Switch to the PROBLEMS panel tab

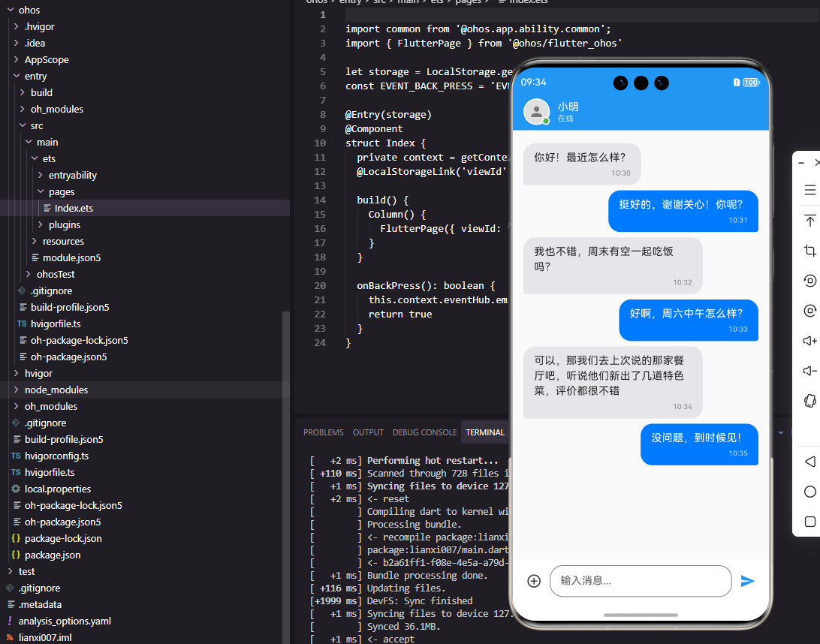point(323,432)
